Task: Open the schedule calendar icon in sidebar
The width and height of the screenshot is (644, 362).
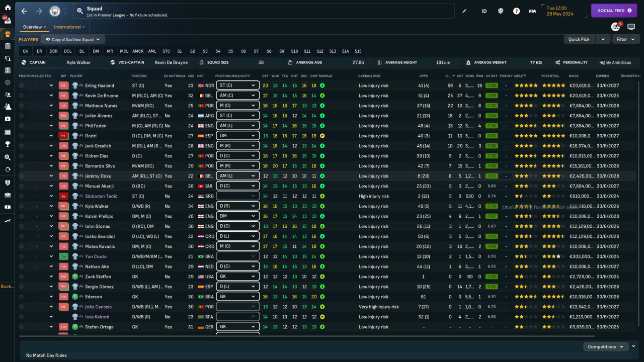Action: tap(7, 132)
